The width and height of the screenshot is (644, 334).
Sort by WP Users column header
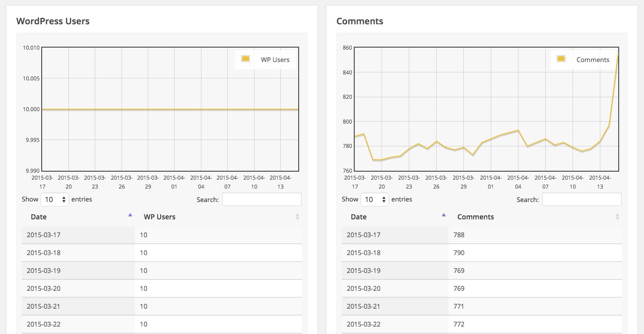(218, 217)
